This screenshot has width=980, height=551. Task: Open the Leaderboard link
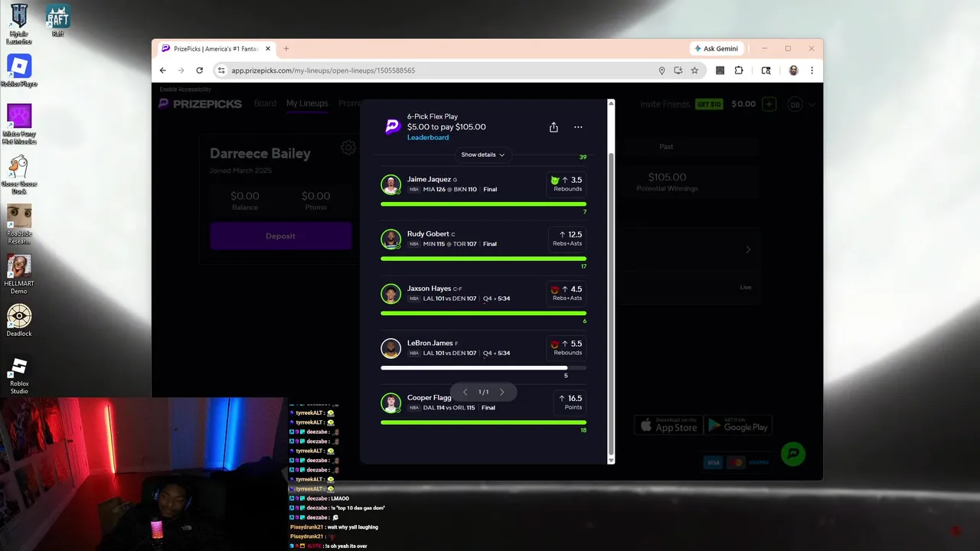point(428,138)
